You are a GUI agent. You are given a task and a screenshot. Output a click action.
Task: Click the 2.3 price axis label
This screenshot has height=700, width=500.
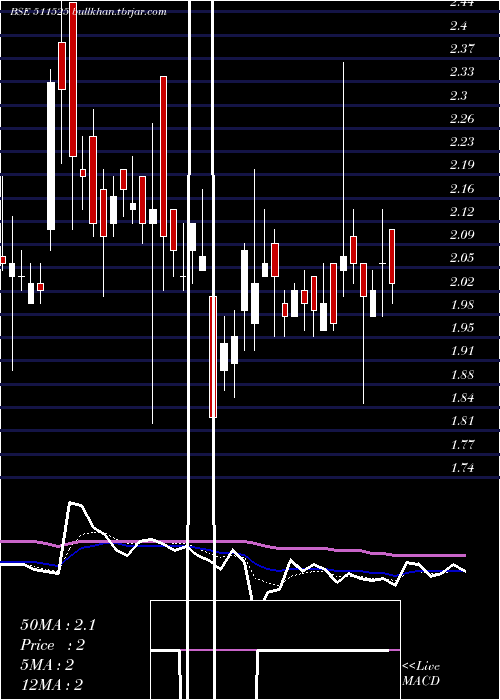[x=458, y=96]
